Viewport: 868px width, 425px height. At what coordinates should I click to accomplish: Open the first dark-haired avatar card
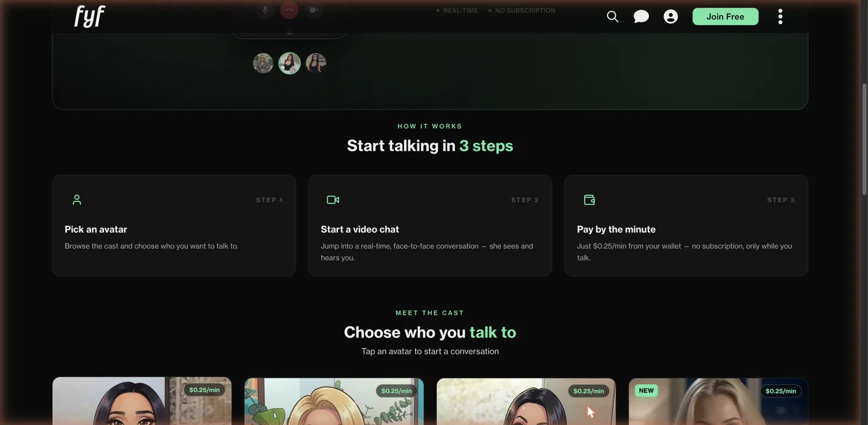(142, 401)
